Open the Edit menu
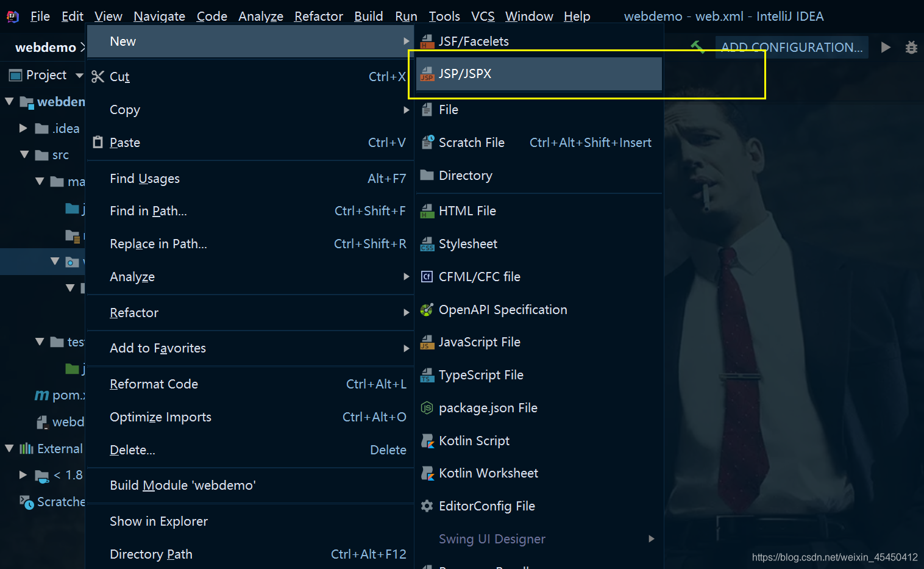Image resolution: width=924 pixels, height=569 pixels. click(73, 16)
